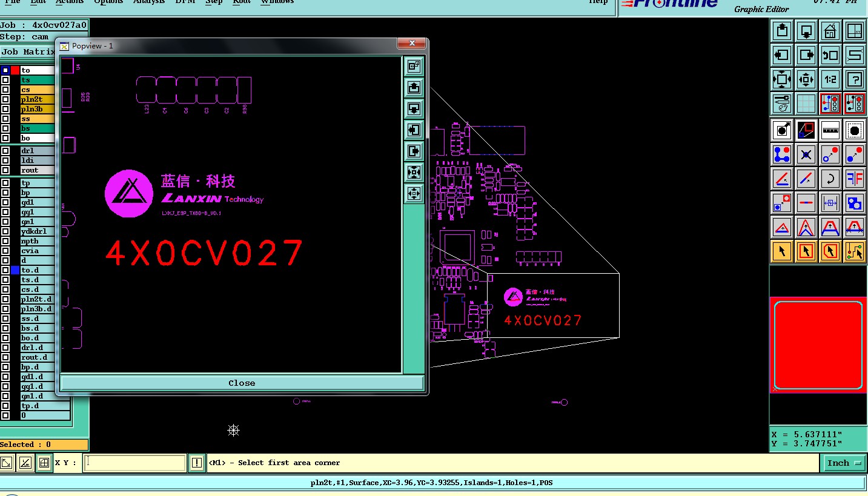Click the zoom in expand-arrows icon in right toolbar
Image resolution: width=868 pixels, height=496 pixels.
(782, 79)
